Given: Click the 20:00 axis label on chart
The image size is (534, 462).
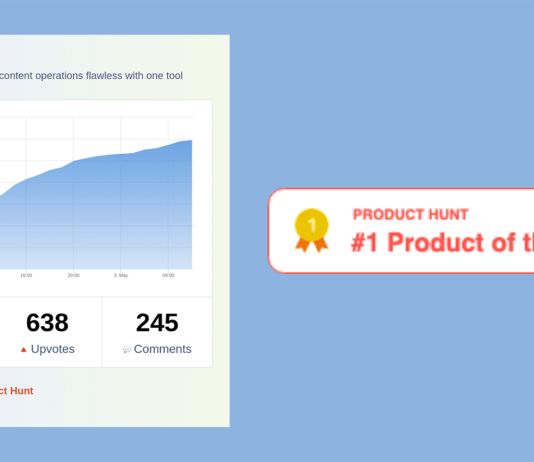Looking at the screenshot, I should 74,275.
